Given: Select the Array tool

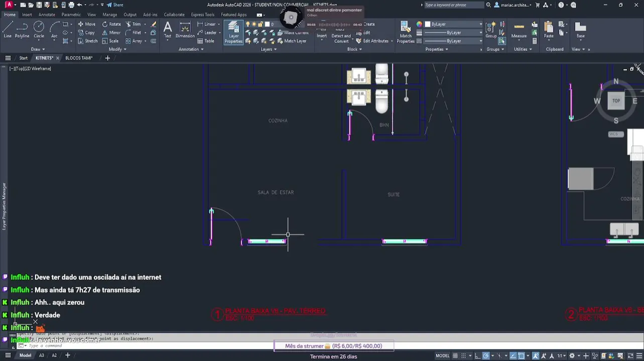Looking at the screenshot, I should (134, 41).
